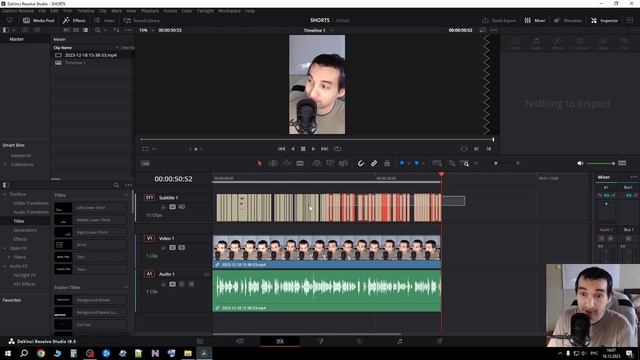
Task: Toggle V1 video track destination button
Action: point(149,238)
